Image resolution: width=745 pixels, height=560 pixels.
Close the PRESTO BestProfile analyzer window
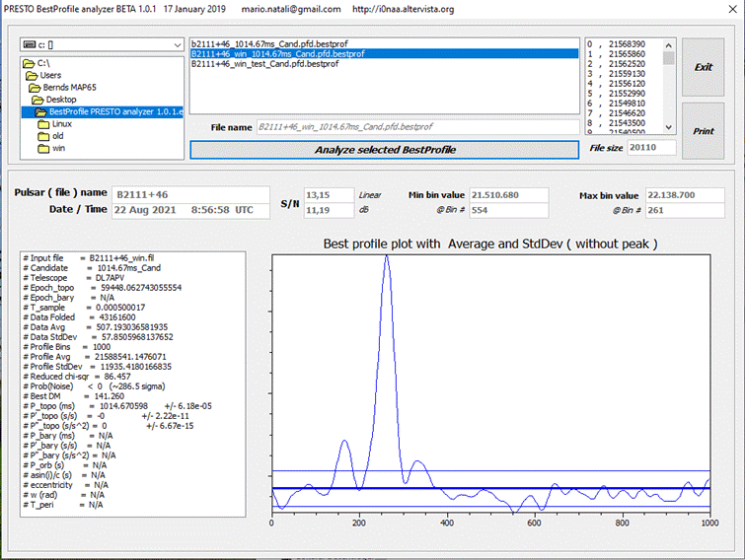732,9
